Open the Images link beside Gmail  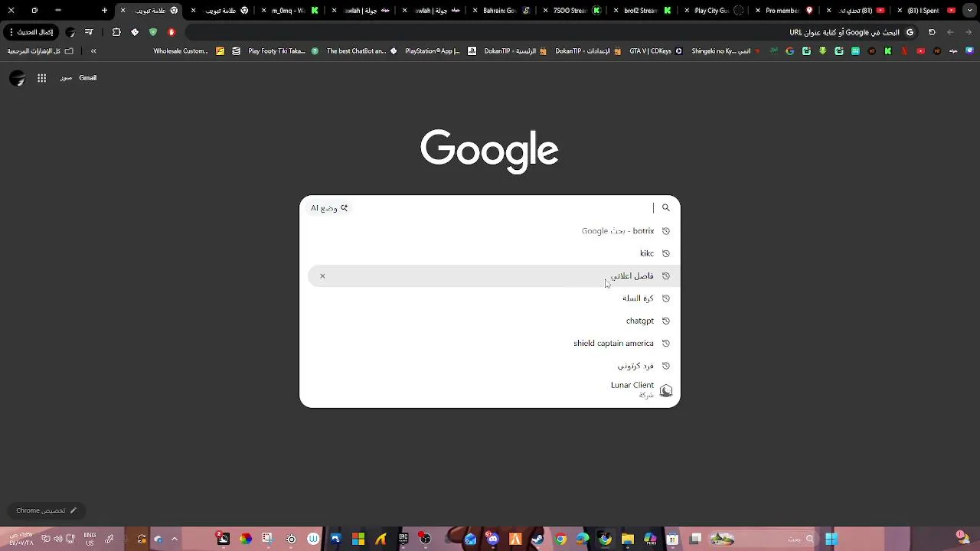66,78
